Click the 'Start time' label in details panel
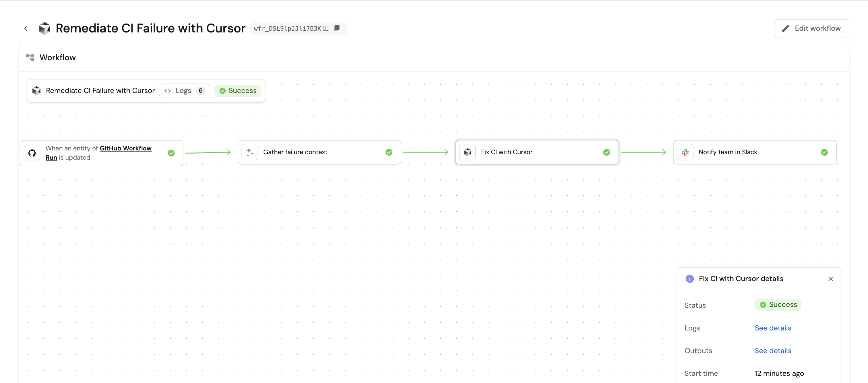This screenshot has width=868, height=383. pyautogui.click(x=701, y=373)
